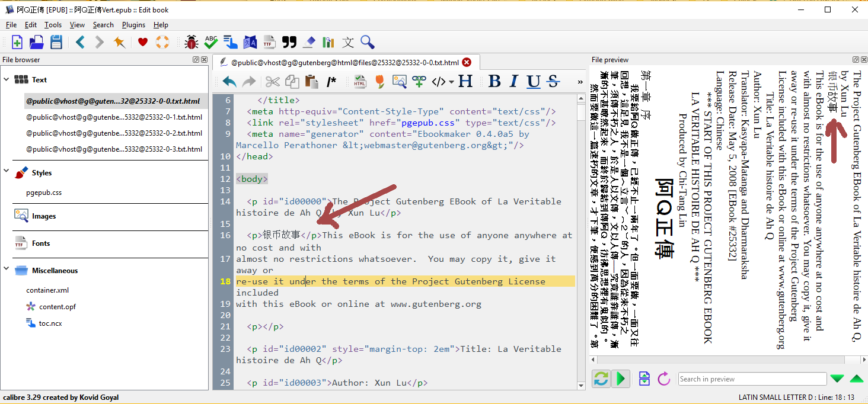Click the tulip flower icon in editor toolbar
Screen dimensions: 868x404
point(379,82)
